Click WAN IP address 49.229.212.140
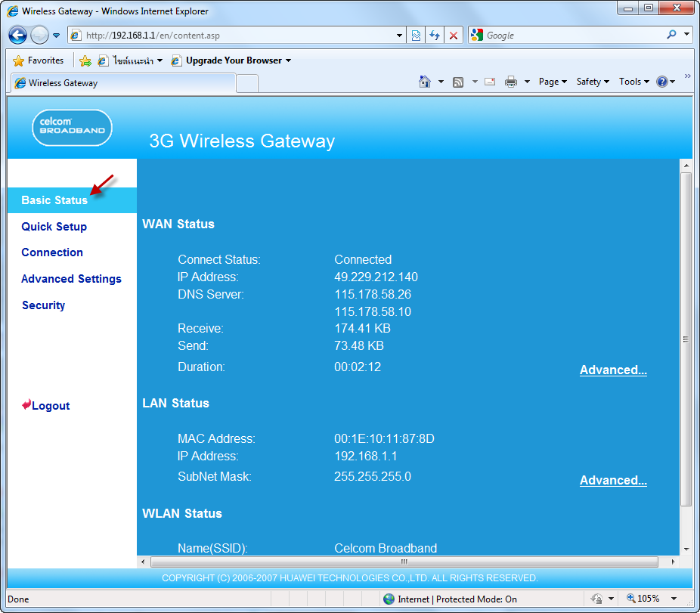Image resolution: width=700 pixels, height=613 pixels. [376, 277]
